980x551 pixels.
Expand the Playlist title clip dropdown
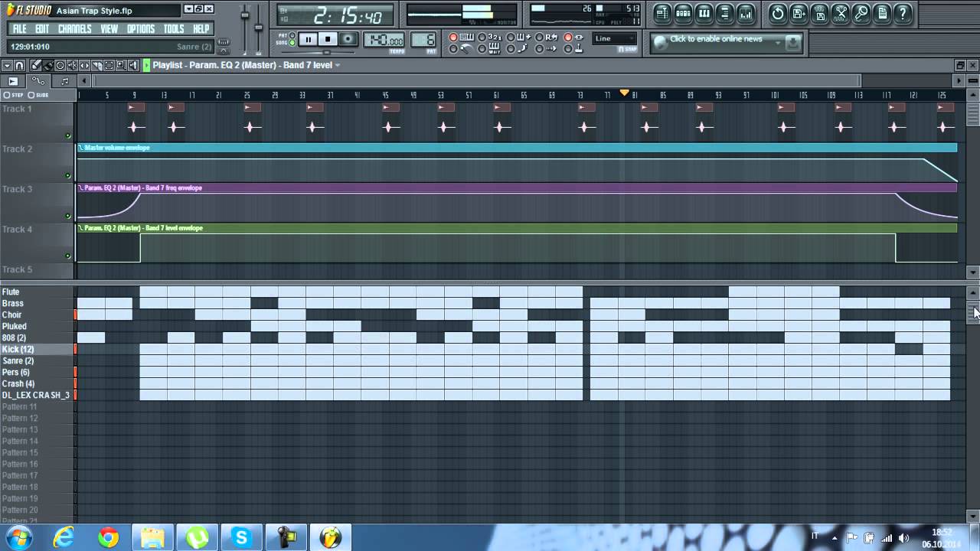coord(337,65)
